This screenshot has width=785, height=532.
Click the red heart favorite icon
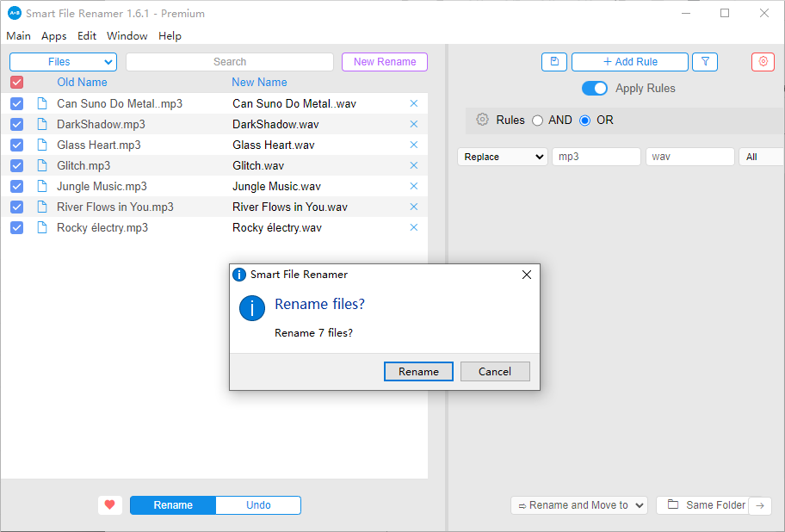click(110, 505)
